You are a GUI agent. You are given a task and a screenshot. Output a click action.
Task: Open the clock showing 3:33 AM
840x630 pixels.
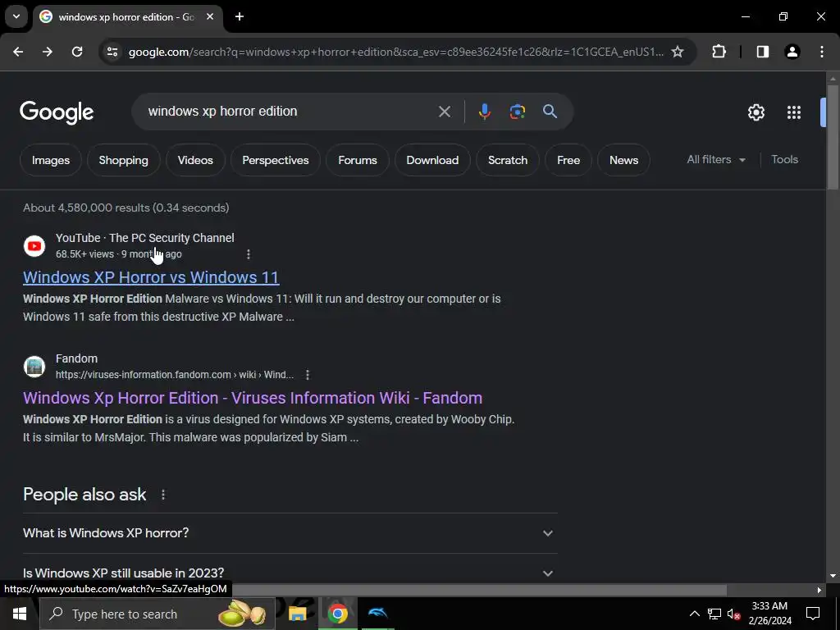point(769,614)
